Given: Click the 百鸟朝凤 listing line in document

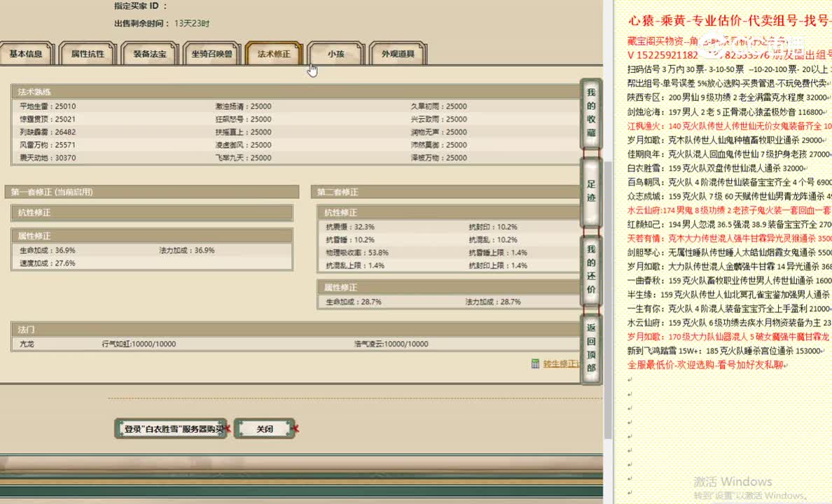Looking at the screenshot, I should pyautogui.click(x=730, y=182).
